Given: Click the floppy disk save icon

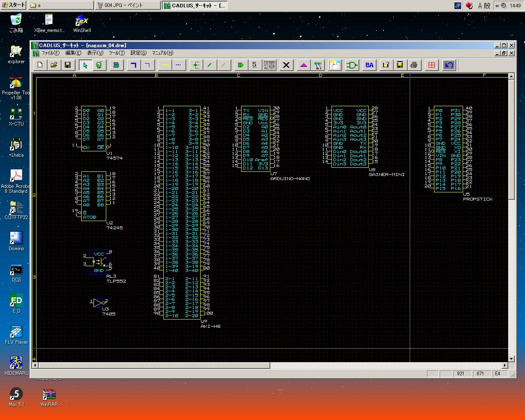Looking at the screenshot, I should click(x=68, y=65).
